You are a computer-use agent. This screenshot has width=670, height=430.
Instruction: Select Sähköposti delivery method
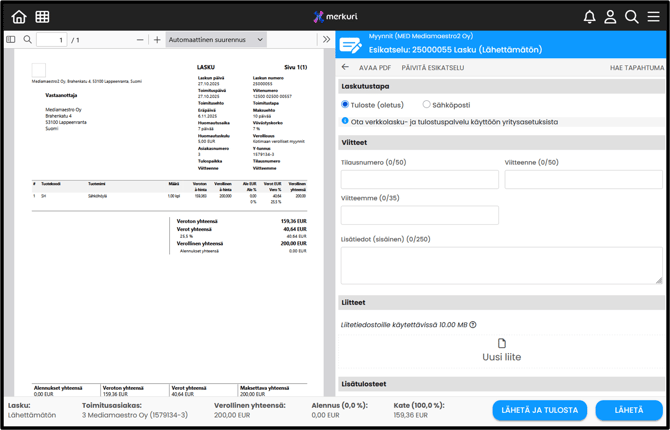coord(426,104)
